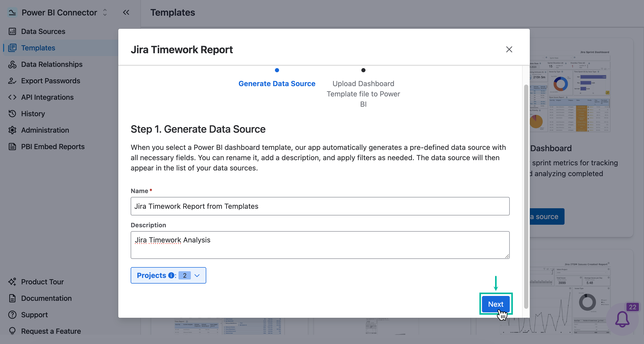Click the Data Relationships icon
The height and width of the screenshot is (344, 644).
tap(12, 64)
